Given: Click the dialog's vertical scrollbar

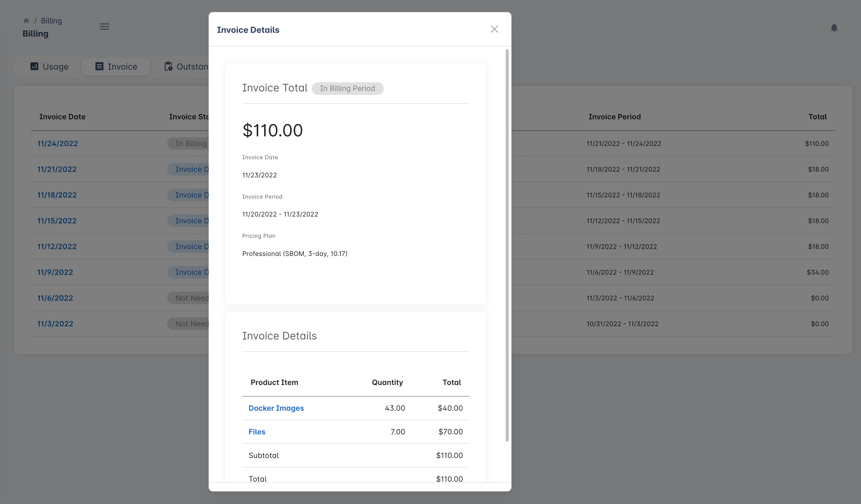Looking at the screenshot, I should 507,245.
